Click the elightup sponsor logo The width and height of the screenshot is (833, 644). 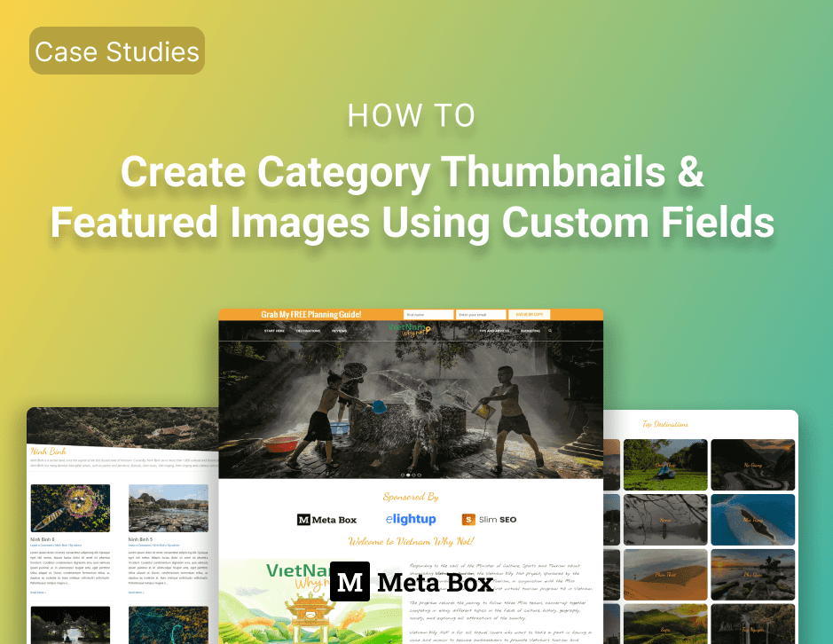[411, 519]
